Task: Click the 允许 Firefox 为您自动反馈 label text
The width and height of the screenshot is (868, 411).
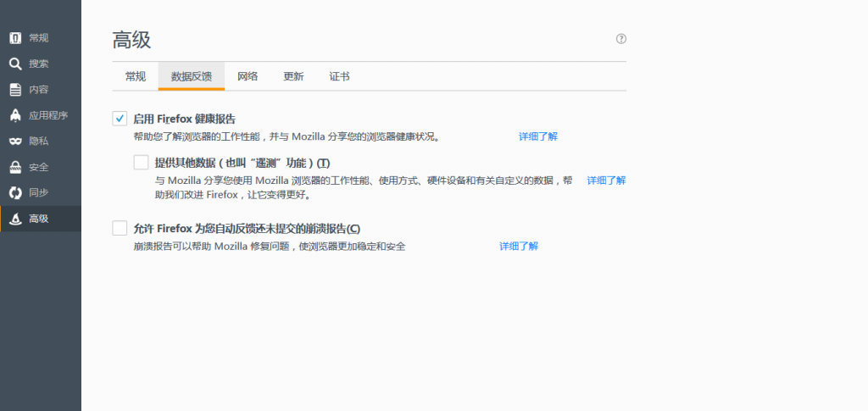Action: pos(247,229)
